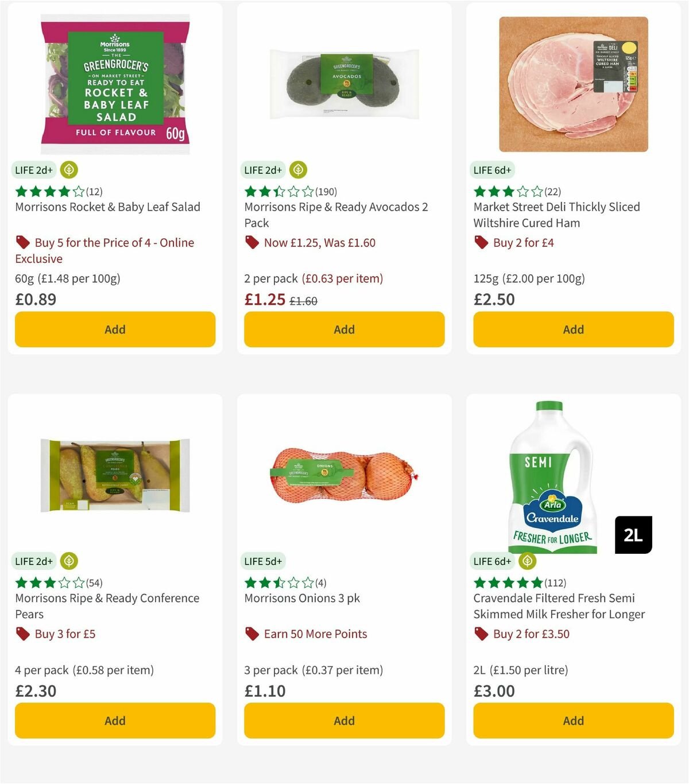The height and width of the screenshot is (784, 689).
Task: Click the offer tag icon on Cravendale milk deal
Action: click(480, 634)
